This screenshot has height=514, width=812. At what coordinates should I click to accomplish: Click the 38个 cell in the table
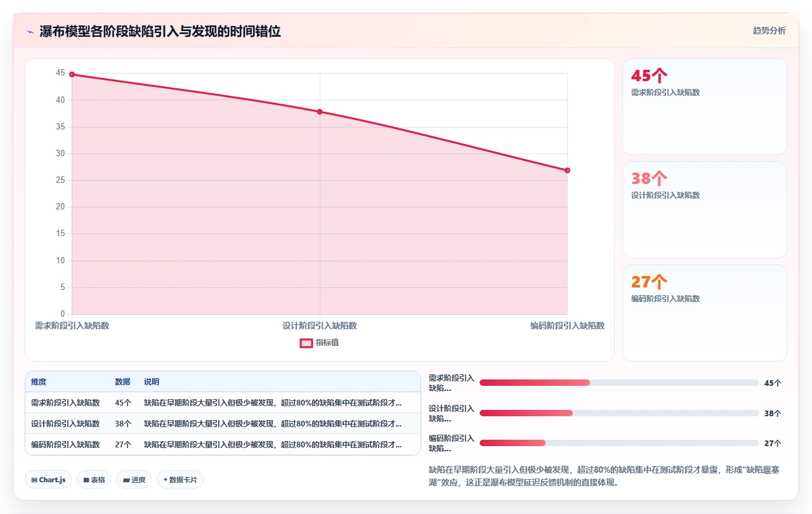tap(123, 424)
